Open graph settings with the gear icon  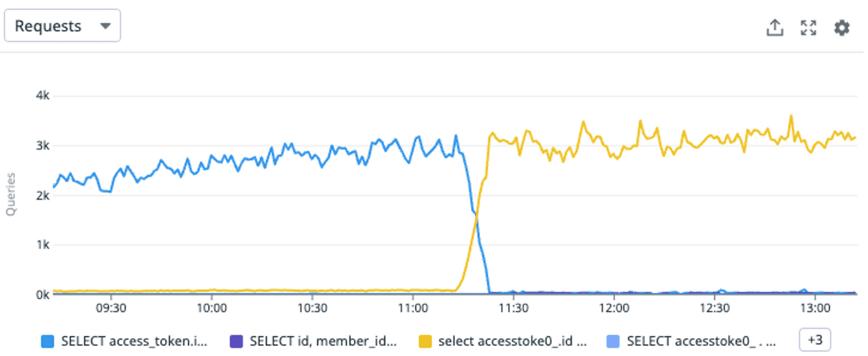coord(842,28)
